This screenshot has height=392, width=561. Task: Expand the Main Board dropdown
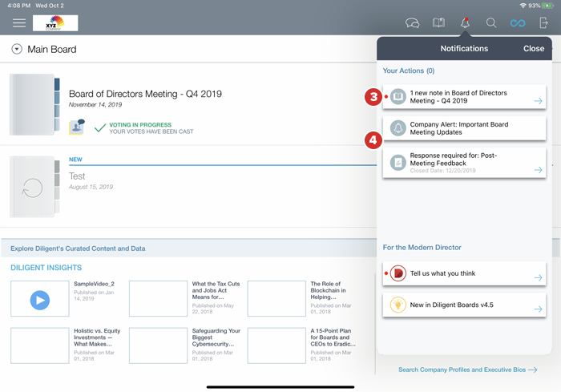pos(17,49)
